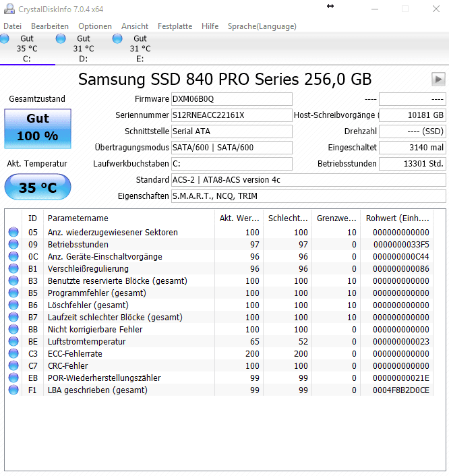449x476 pixels.
Task: Select row Laufzeit schlechter Blöcke (gesamt)
Action: (x=219, y=318)
